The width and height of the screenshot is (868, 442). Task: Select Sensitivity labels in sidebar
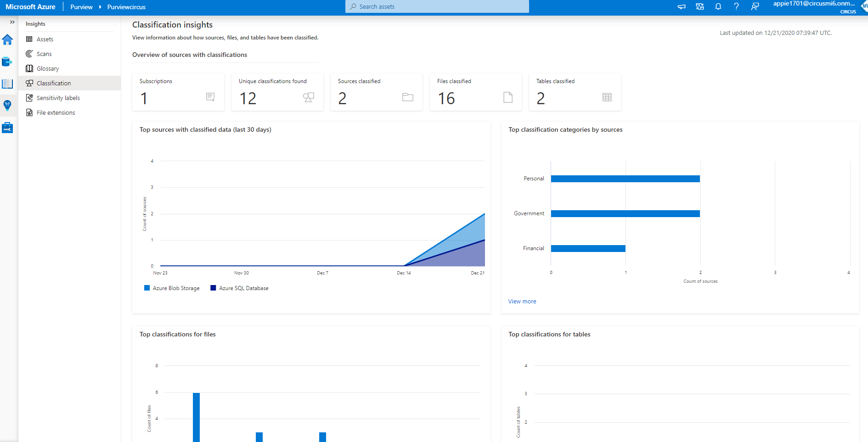click(58, 98)
